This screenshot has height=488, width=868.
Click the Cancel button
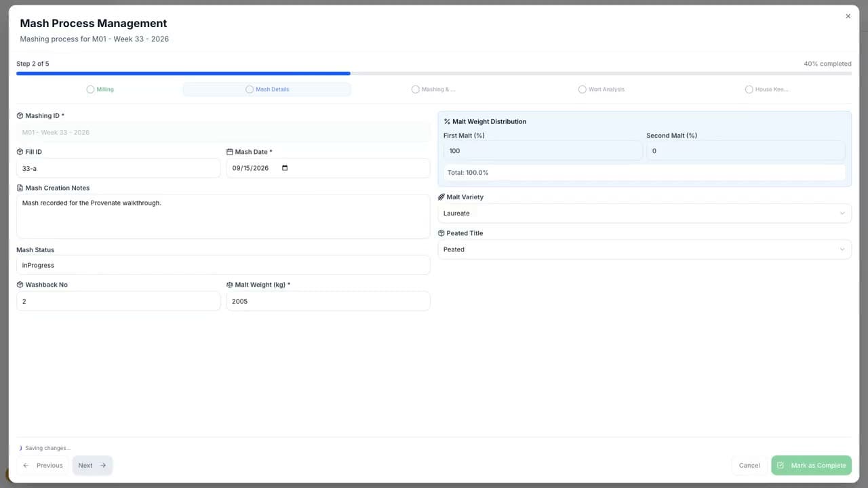click(749, 466)
